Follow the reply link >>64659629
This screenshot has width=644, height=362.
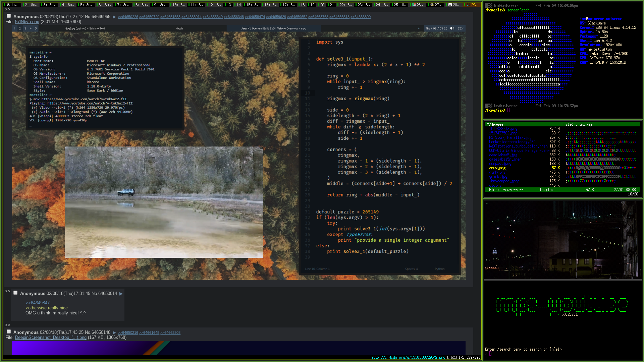(276, 17)
